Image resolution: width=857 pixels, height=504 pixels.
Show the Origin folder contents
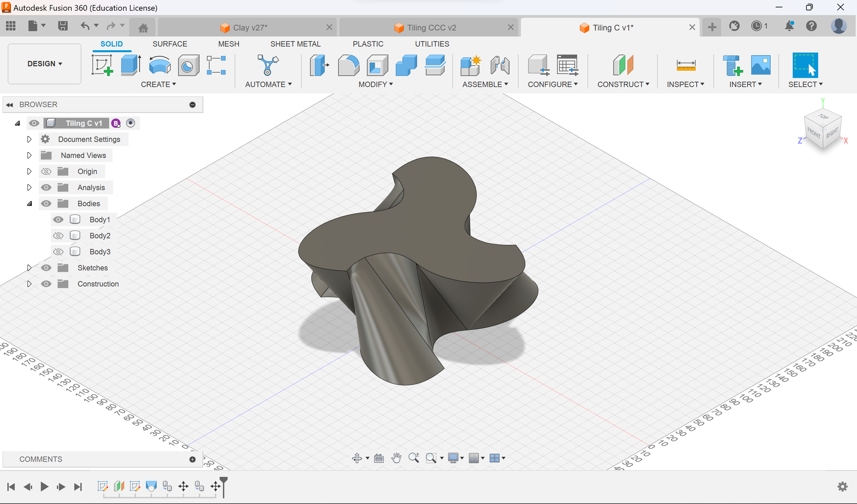pos(29,171)
